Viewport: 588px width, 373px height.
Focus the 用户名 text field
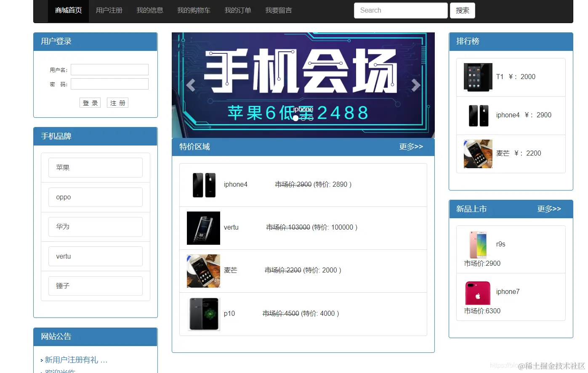(x=109, y=69)
